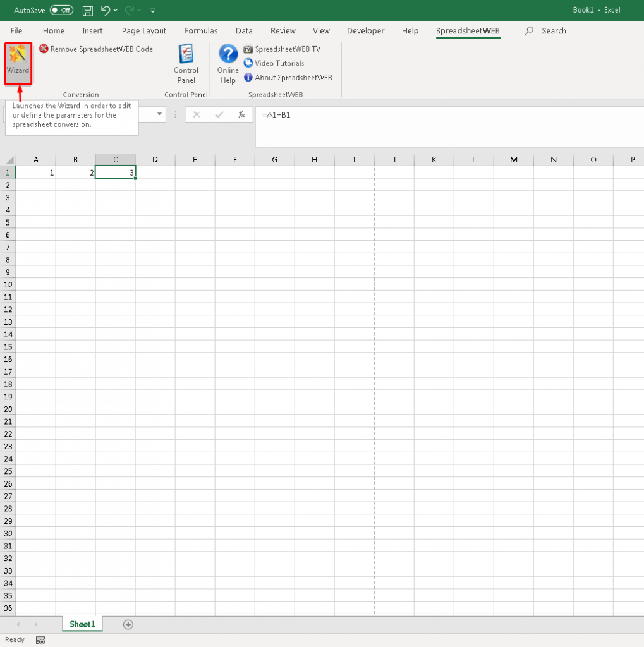This screenshot has width=644, height=647.
Task: Select row 36 header
Action: pyautogui.click(x=8, y=608)
